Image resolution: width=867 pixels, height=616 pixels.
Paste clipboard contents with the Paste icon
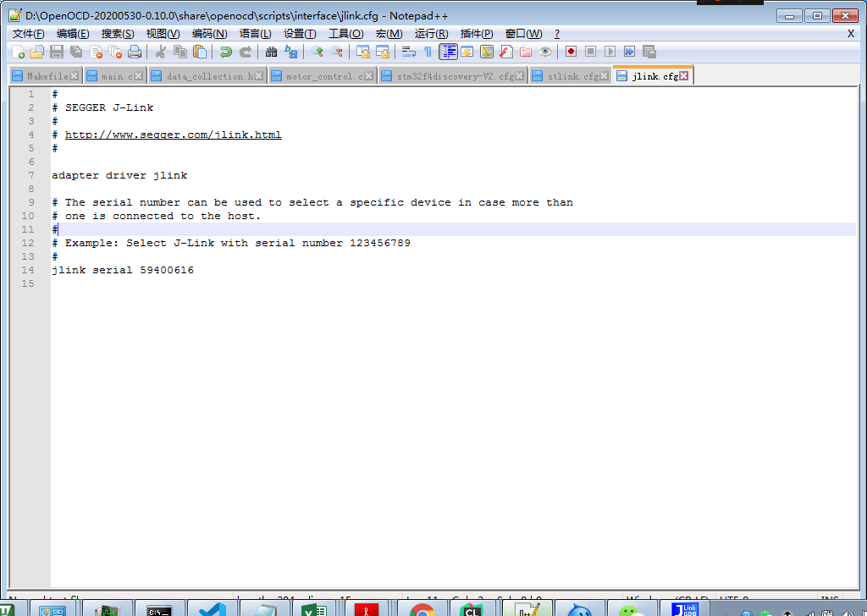[x=200, y=52]
